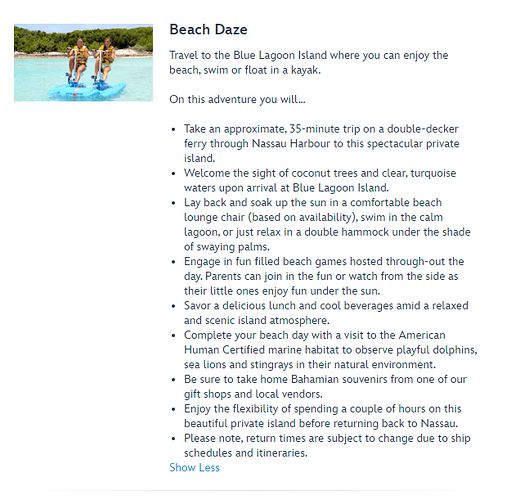
Task: Select the 35-minute ferry trip bullet
Action: pyautogui.click(x=322, y=144)
